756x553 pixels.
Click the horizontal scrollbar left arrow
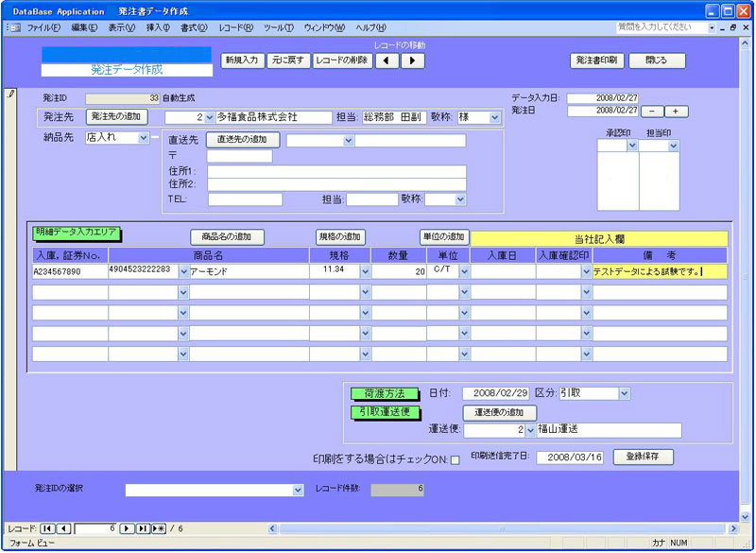[x=272, y=528]
